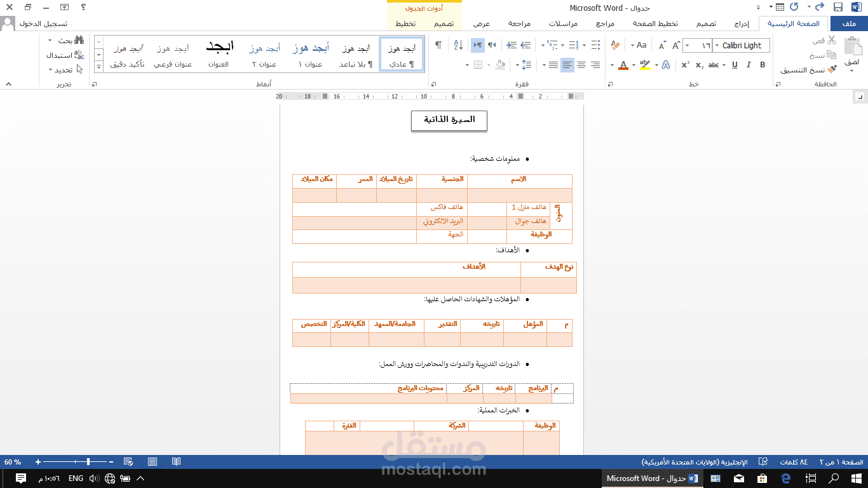Open the مراجعة ribbon tab
The image size is (868, 488).
[x=520, y=23]
